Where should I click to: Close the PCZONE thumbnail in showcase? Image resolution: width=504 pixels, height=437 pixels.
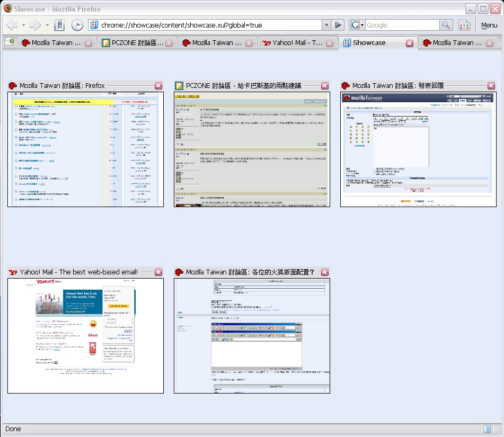click(x=325, y=86)
